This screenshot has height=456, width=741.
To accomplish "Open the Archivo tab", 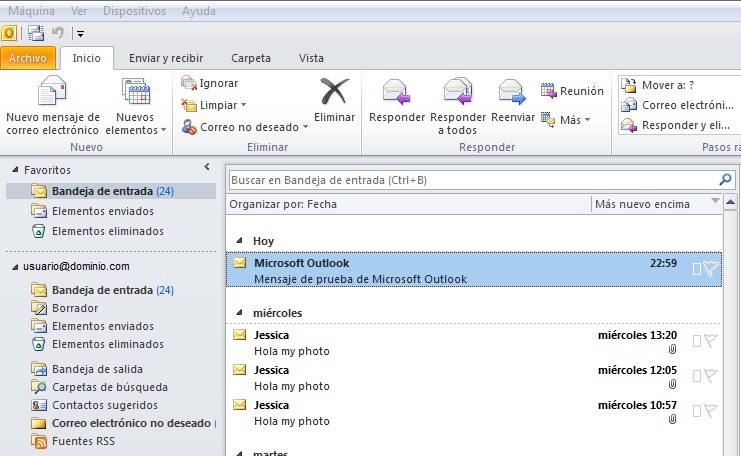I will click(x=27, y=58).
